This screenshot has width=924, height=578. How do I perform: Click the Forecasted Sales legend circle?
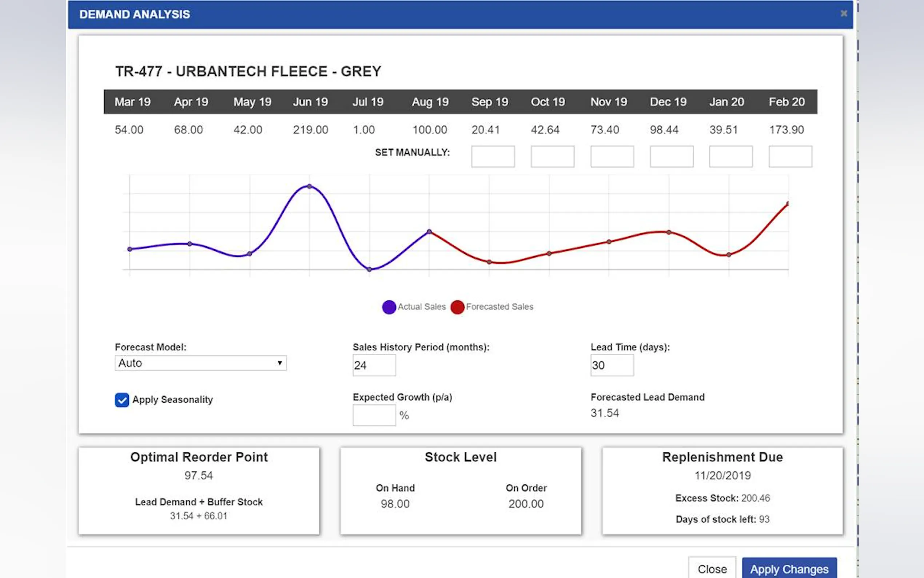[457, 307]
